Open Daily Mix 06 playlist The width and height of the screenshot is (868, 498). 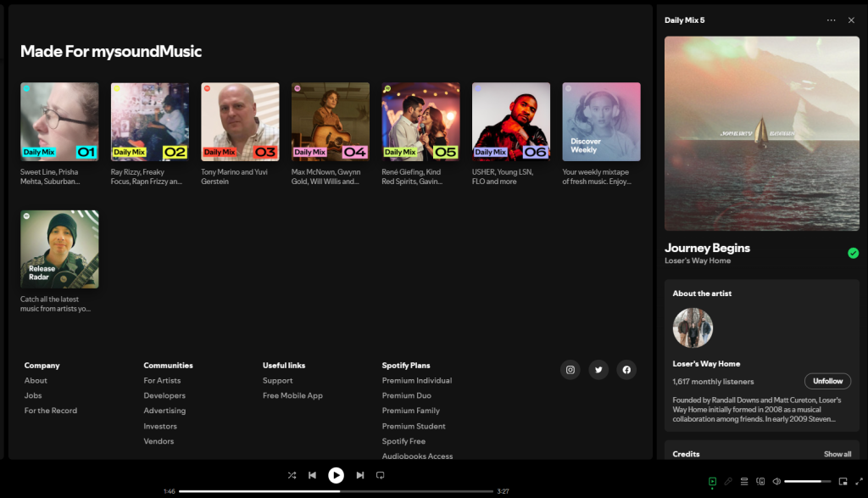point(510,122)
